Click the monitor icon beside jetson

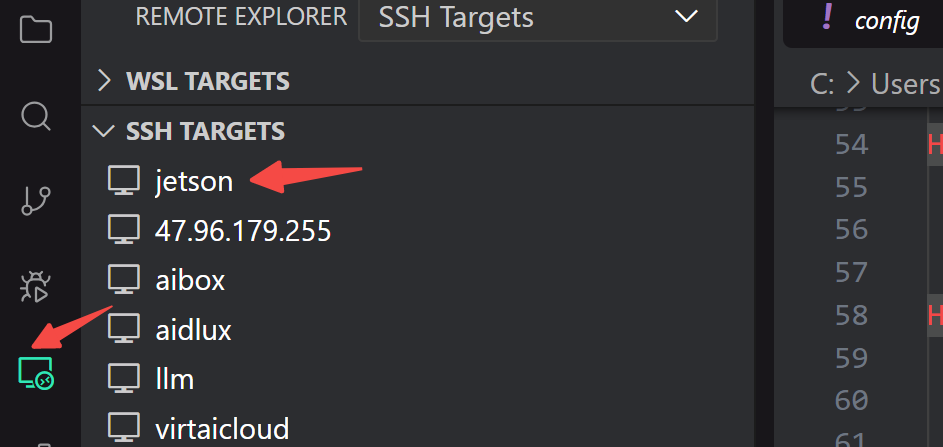[x=124, y=181]
